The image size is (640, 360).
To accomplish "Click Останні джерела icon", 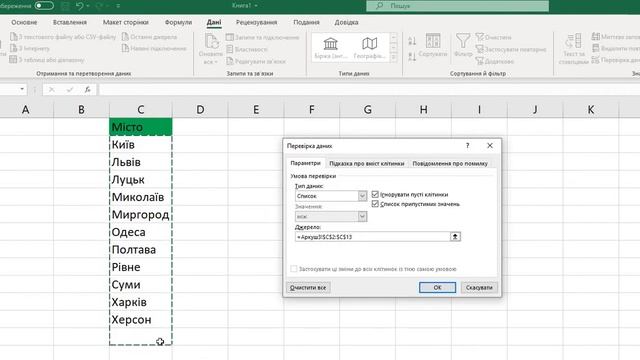I will 125,37.
